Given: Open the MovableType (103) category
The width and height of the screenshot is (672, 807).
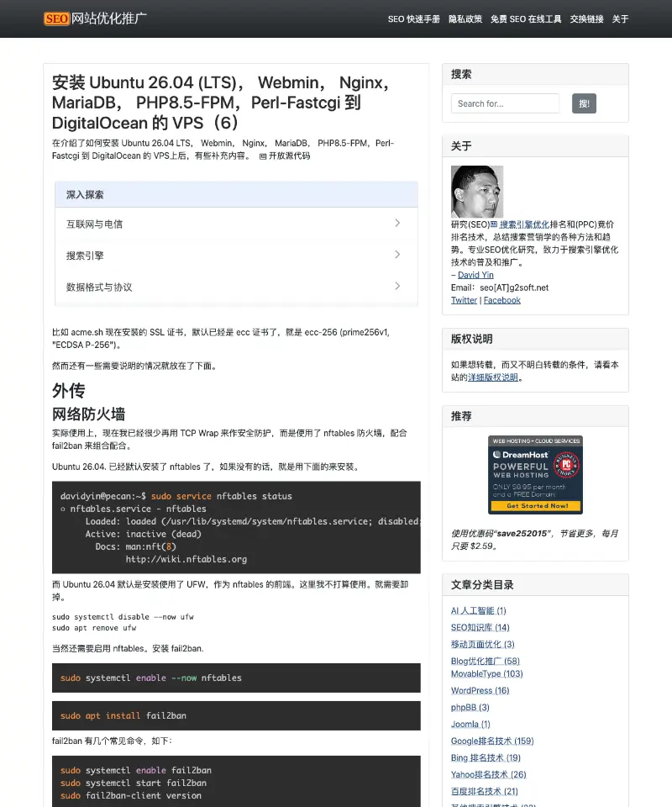Looking at the screenshot, I should 487,673.
